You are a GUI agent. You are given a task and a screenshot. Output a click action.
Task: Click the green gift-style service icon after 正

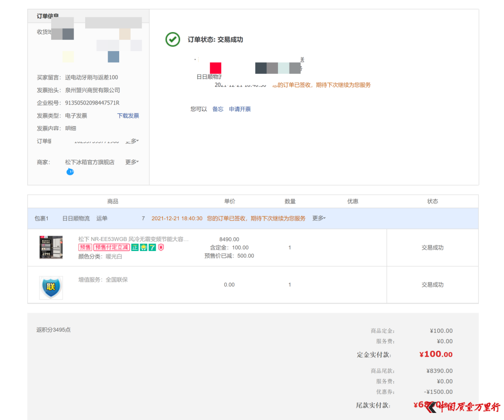144,247
